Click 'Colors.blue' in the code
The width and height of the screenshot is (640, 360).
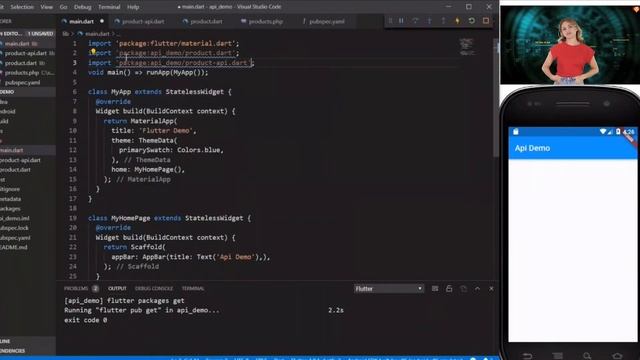[x=198, y=150]
